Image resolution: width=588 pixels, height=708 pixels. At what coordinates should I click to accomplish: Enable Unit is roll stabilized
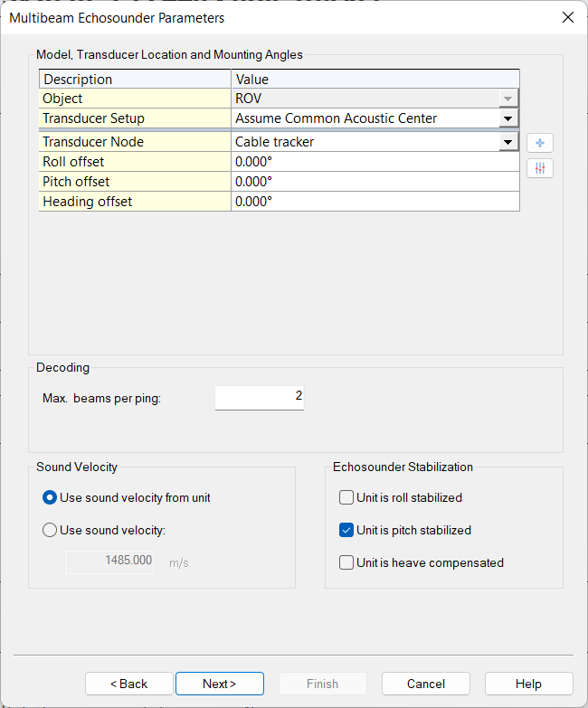point(346,497)
